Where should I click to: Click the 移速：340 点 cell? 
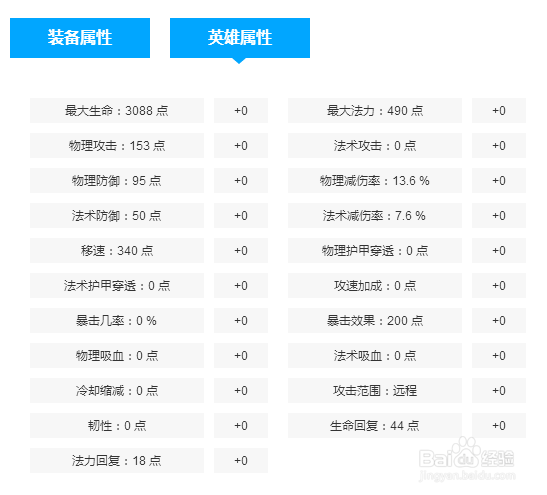coord(117,250)
